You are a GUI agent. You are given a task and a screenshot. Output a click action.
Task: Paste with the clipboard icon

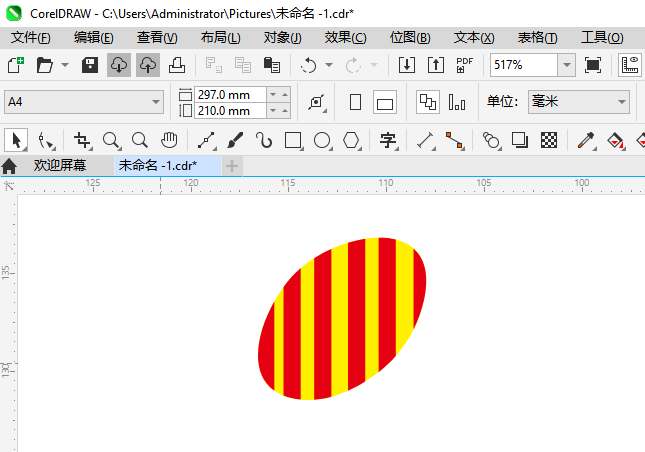[271, 65]
